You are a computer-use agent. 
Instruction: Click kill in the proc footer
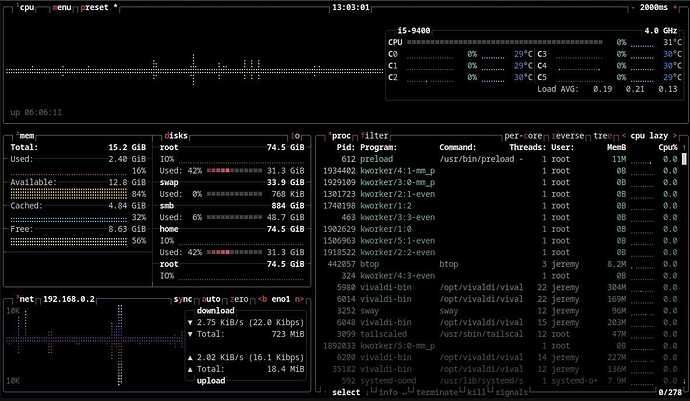tap(476, 392)
